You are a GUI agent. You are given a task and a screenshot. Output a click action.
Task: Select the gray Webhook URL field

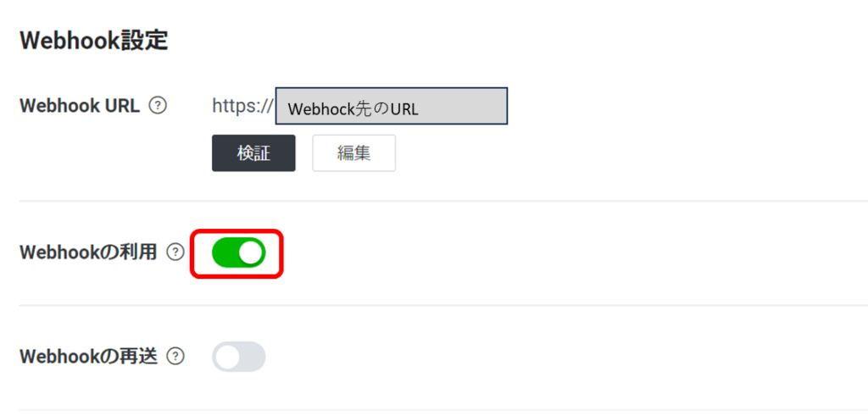392,106
